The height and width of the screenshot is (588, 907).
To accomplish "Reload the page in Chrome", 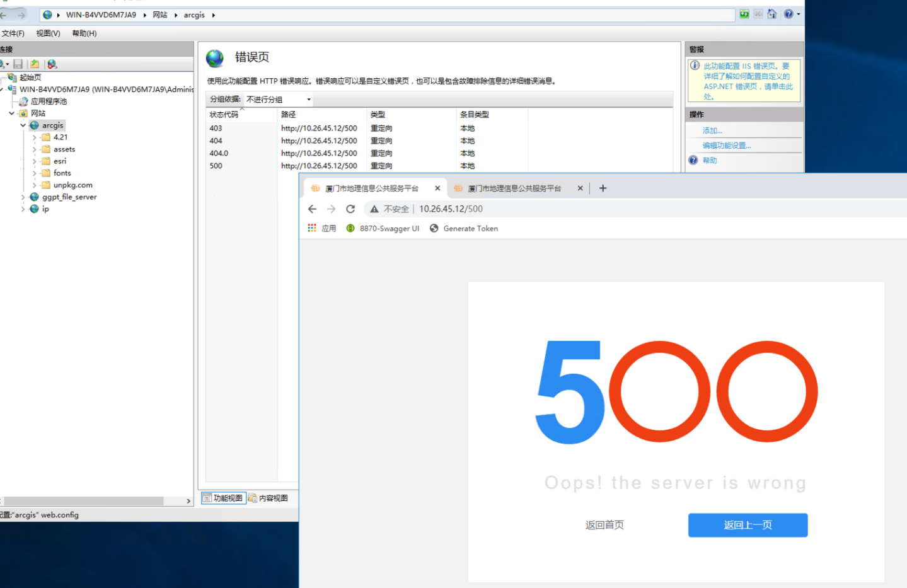I will (x=350, y=209).
